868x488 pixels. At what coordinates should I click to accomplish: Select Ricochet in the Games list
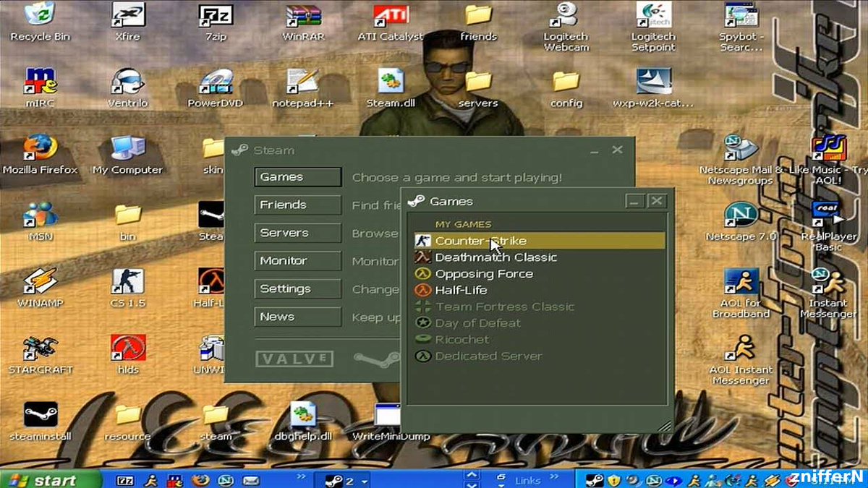pos(538,340)
